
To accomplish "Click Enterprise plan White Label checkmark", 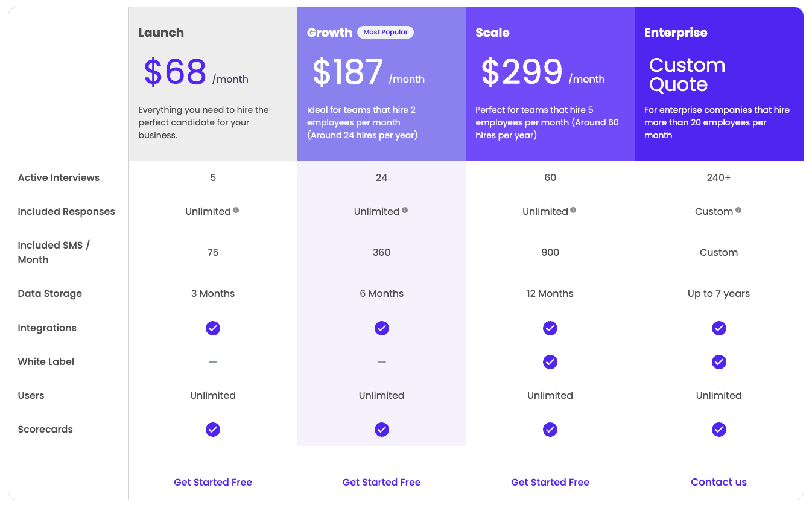I will 719,362.
